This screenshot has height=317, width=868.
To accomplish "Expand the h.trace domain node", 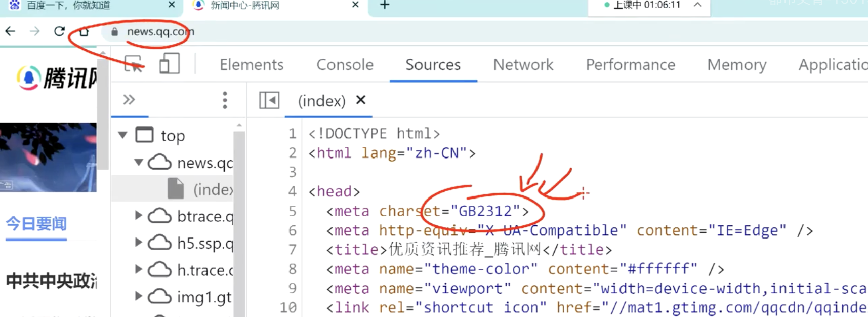I will point(138,269).
